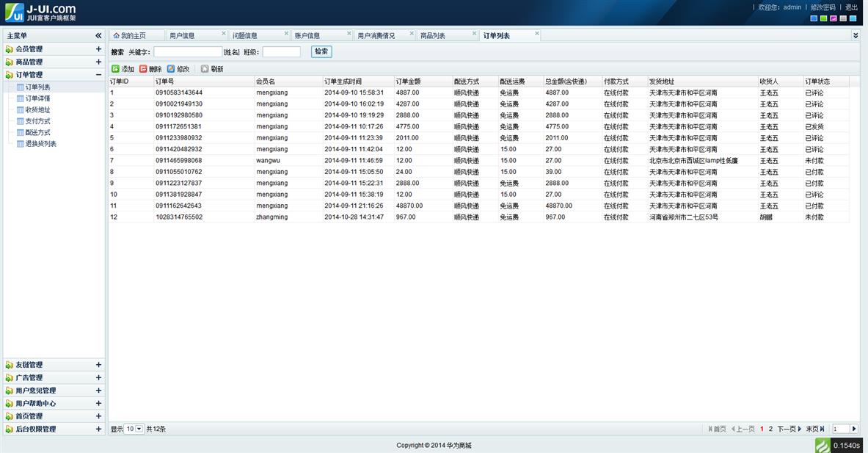Go to page 2 in the pagination
This screenshot has height=453, width=868.
tap(770, 430)
